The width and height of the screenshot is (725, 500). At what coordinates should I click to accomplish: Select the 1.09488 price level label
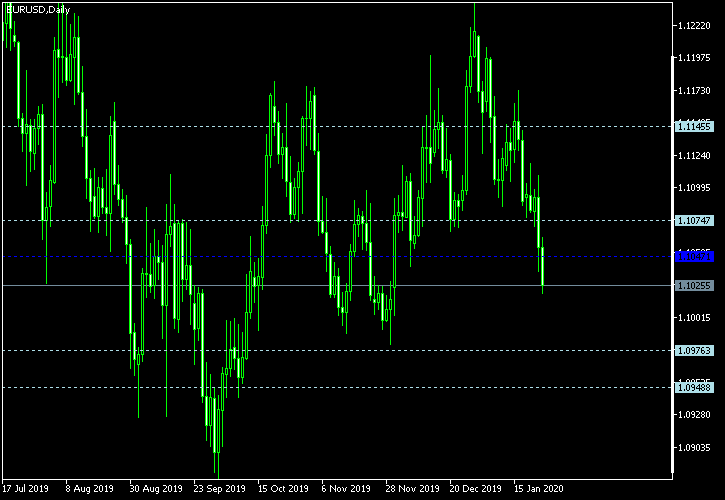[x=694, y=387]
